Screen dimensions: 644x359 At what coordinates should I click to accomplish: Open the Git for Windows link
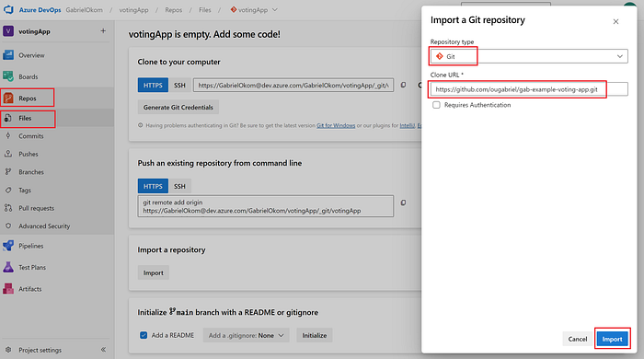coord(336,126)
